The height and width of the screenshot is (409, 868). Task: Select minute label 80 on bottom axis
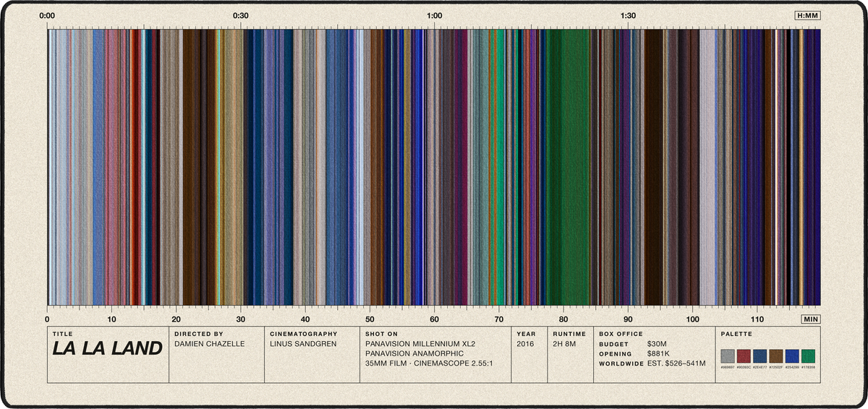point(563,319)
